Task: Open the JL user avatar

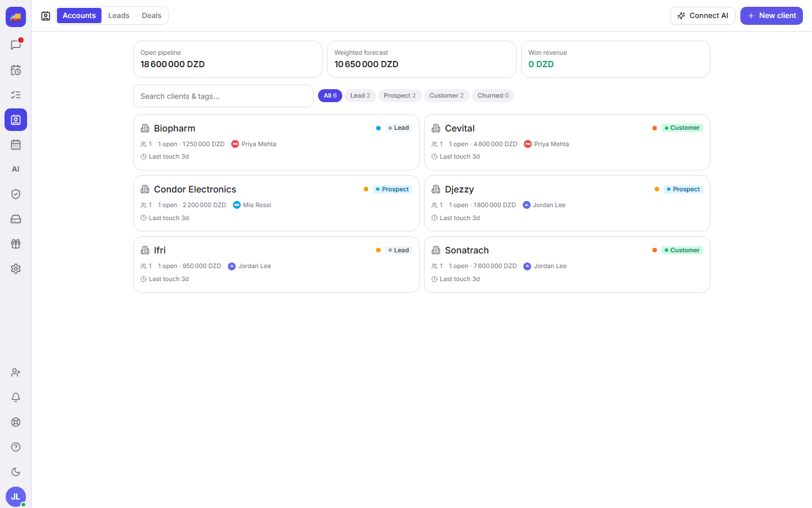Action: tap(16, 497)
